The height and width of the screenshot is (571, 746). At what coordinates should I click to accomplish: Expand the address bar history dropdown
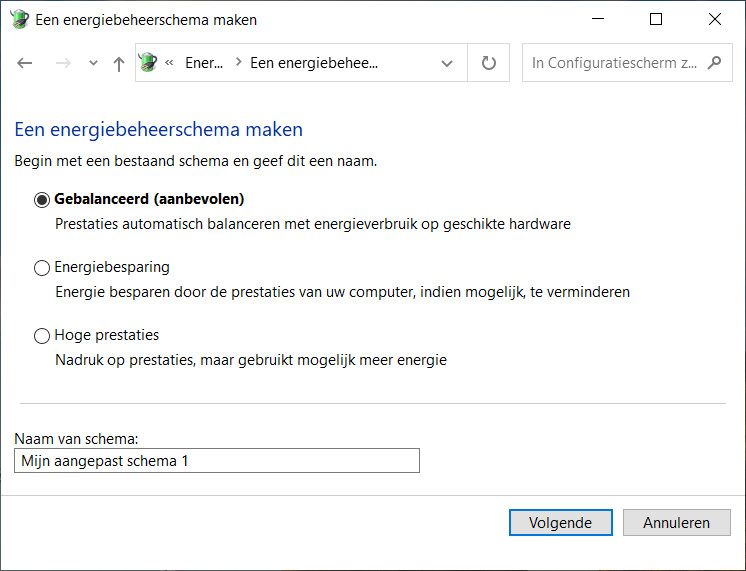pos(447,63)
